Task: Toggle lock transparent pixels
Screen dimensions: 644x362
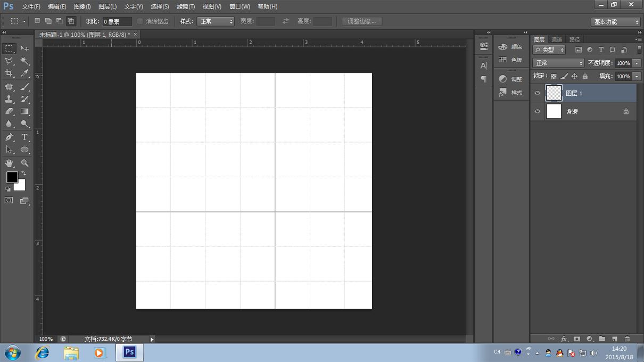Action: click(x=554, y=77)
